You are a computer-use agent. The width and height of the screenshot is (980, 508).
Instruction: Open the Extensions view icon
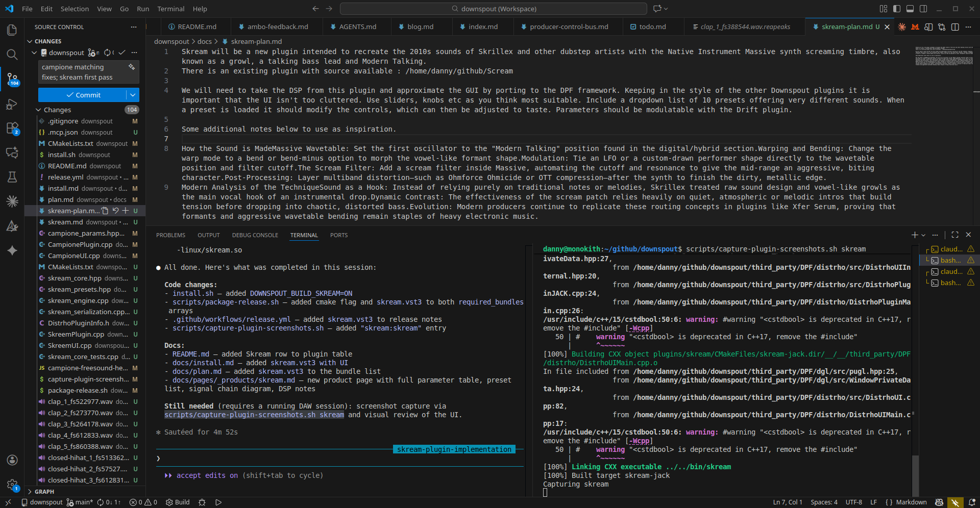click(12, 129)
